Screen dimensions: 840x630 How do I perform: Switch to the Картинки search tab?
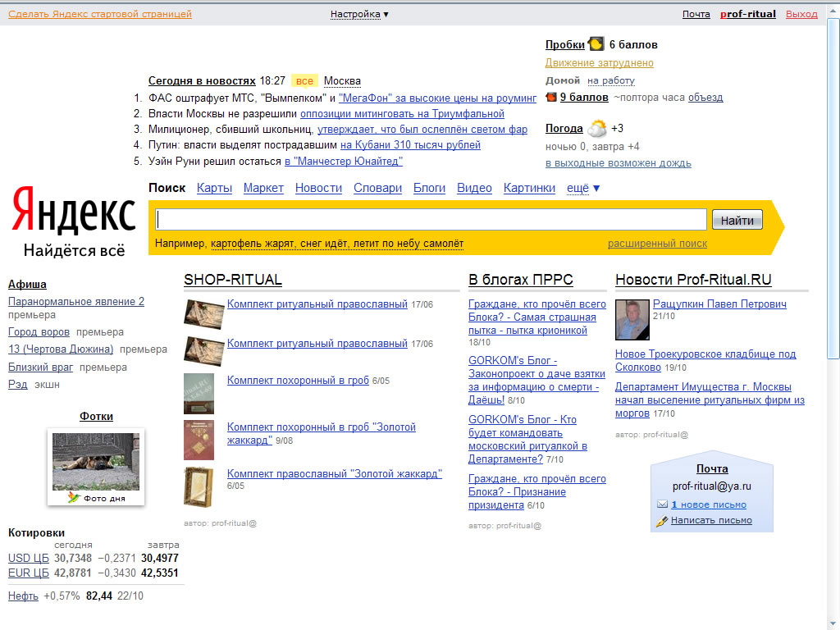529,188
